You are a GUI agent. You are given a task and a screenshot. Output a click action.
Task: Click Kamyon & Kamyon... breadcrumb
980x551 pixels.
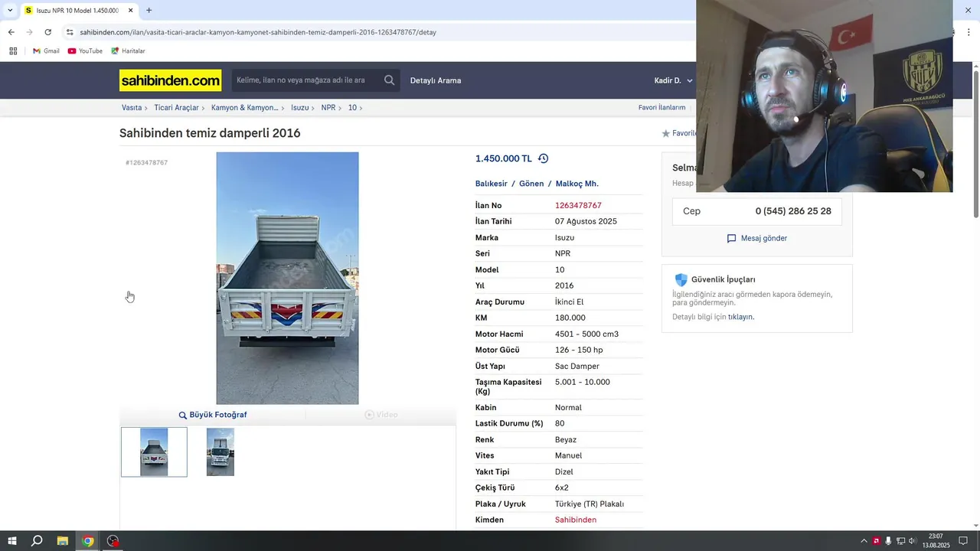pyautogui.click(x=244, y=108)
